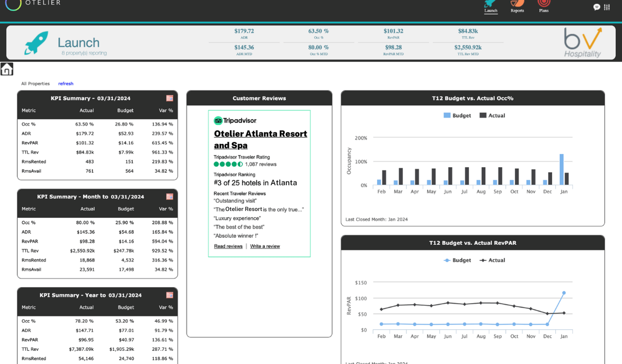Click the $145.36 ADR MTD value

point(244,47)
